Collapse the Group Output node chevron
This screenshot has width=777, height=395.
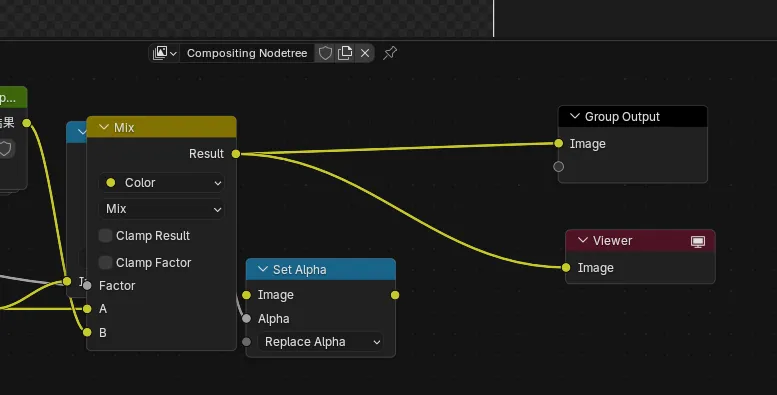(x=575, y=116)
